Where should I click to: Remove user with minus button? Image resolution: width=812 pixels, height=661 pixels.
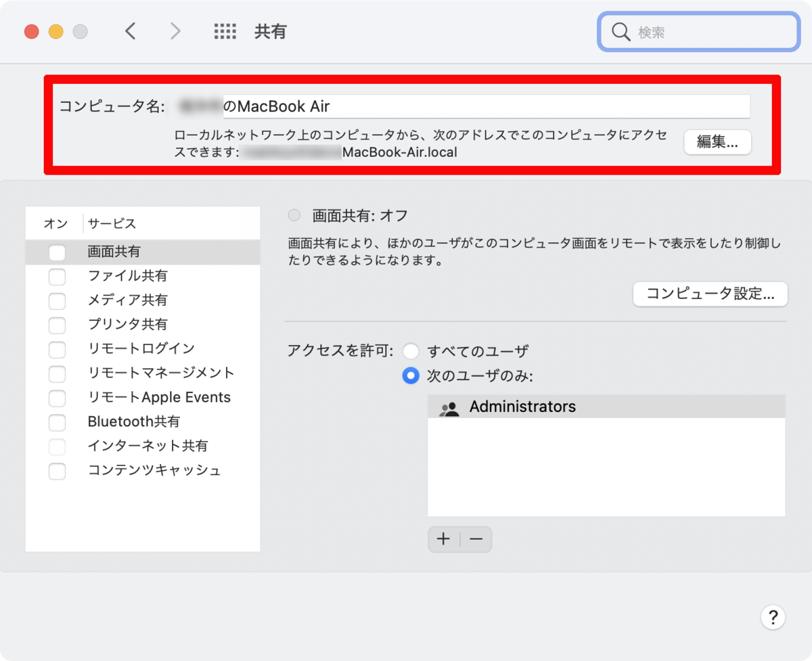[476, 539]
